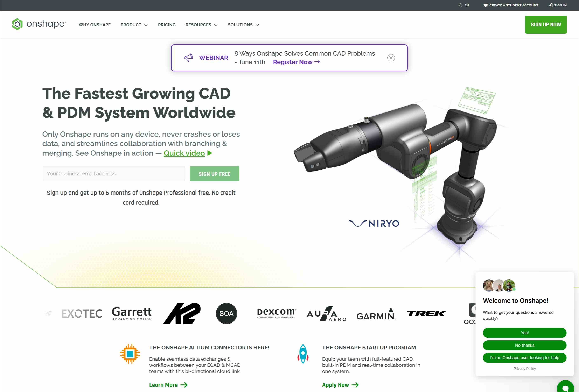The width and height of the screenshot is (579, 392).
Task: Click the Exotec customer logo
Action: 82,313
